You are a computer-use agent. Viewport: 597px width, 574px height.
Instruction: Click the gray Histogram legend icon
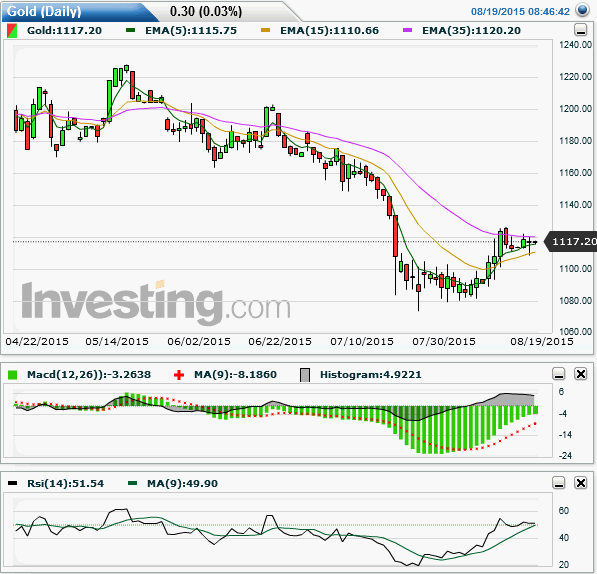(305, 375)
